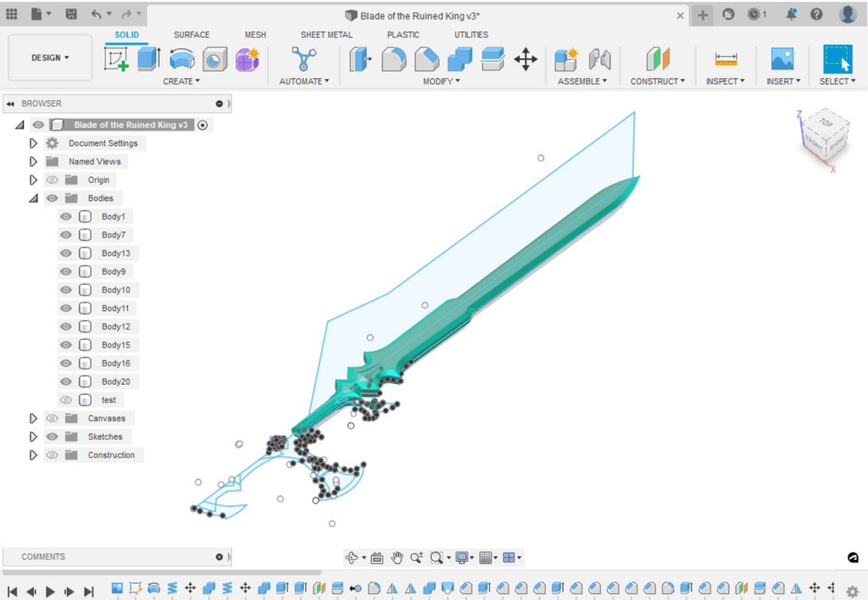Open the MODIFY menu label
The height and width of the screenshot is (600, 868).
tap(441, 81)
